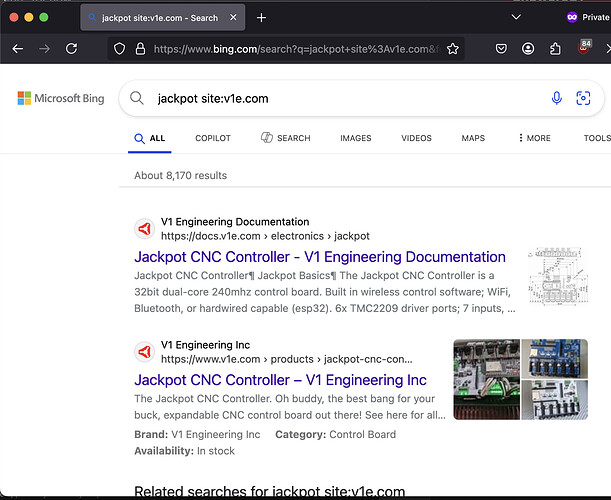This screenshot has width=611, height=500.
Task: Click the V1 Engineering Documentation favicon
Action: [145, 229]
